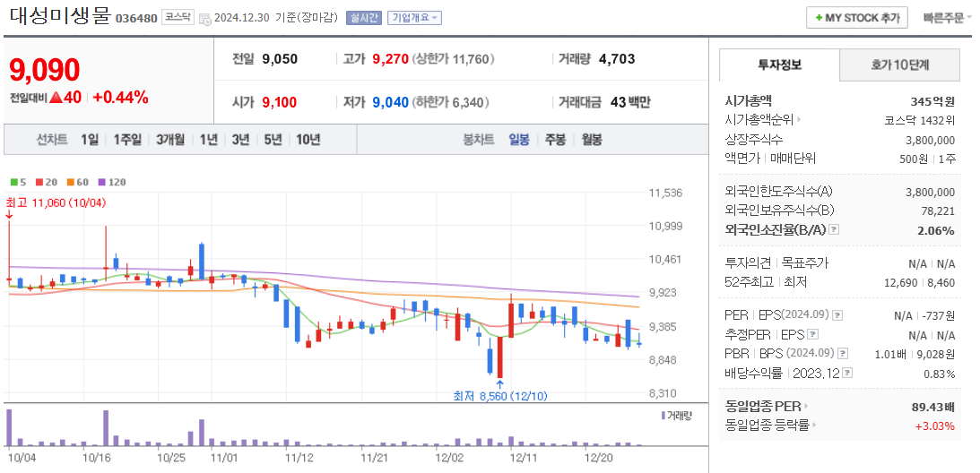Open help icon next to PBR BPS (2024.09)
Screen dimensions: 980x473
tap(843, 354)
